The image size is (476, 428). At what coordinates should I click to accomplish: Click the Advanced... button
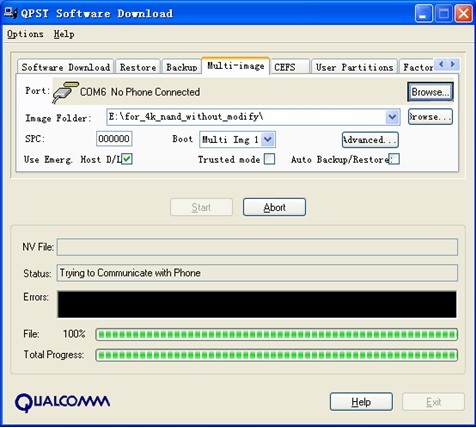point(370,140)
